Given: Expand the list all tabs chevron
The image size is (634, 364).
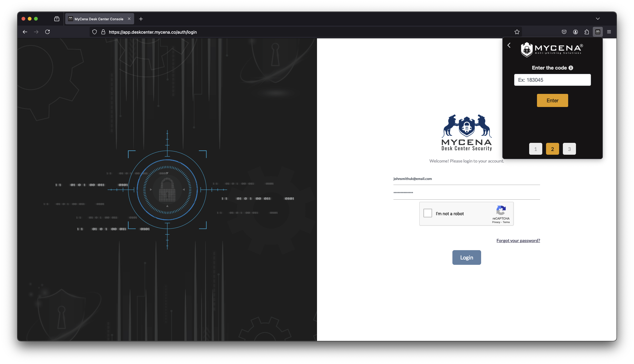Looking at the screenshot, I should tap(597, 19).
